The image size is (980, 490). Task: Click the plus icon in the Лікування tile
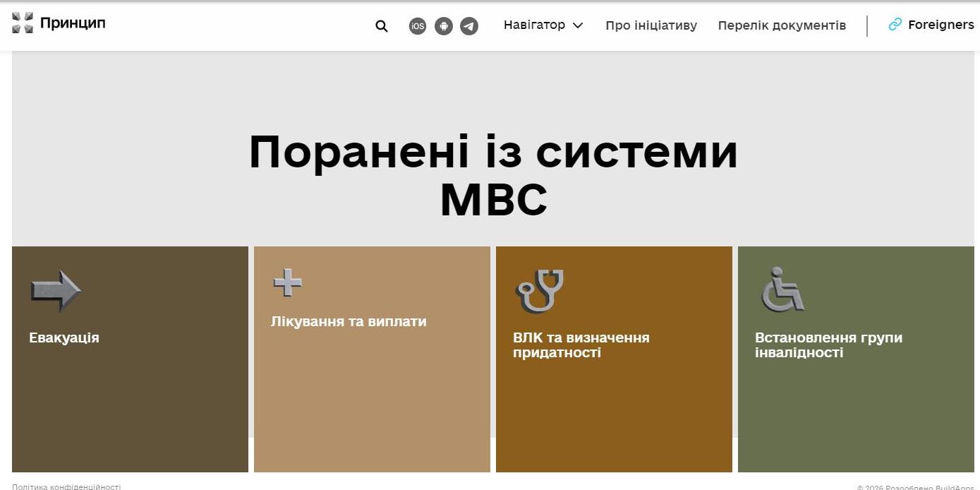point(288,282)
